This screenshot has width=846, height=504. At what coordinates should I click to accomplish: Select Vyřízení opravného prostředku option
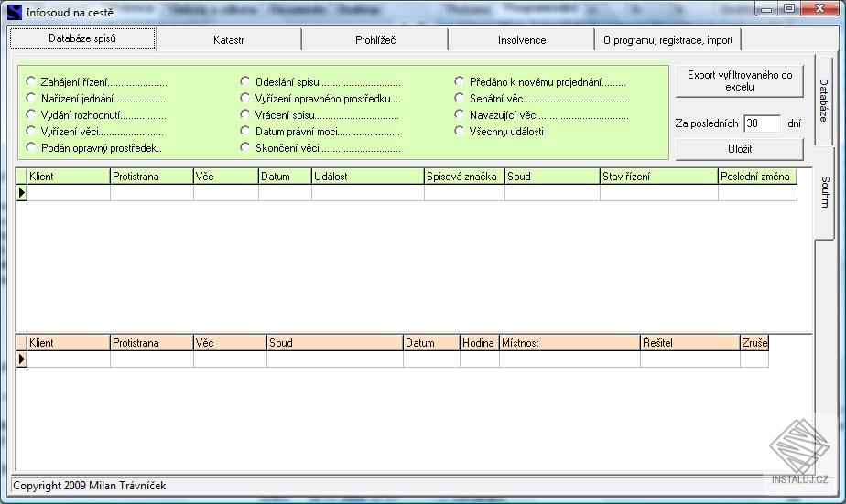tap(245, 98)
